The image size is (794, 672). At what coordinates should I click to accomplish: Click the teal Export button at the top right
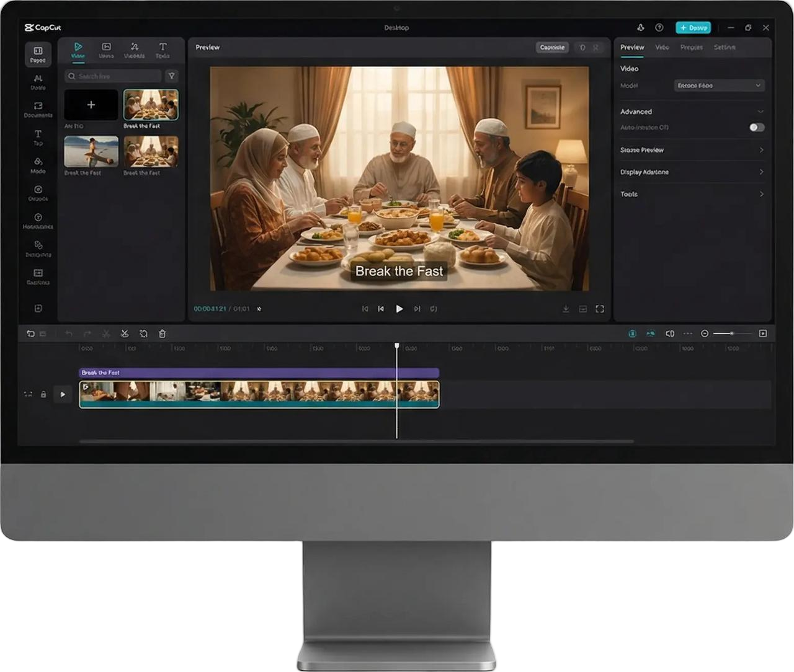[x=694, y=27]
